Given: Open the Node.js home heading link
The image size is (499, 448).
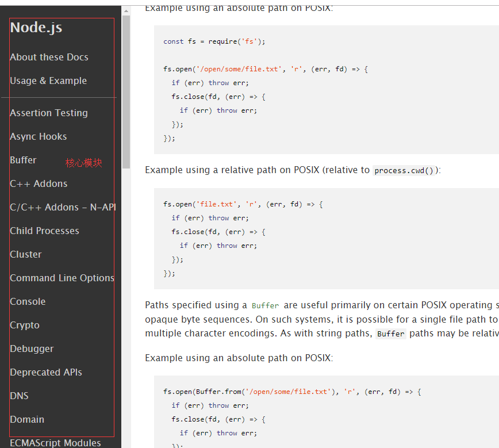Looking at the screenshot, I should (x=36, y=28).
